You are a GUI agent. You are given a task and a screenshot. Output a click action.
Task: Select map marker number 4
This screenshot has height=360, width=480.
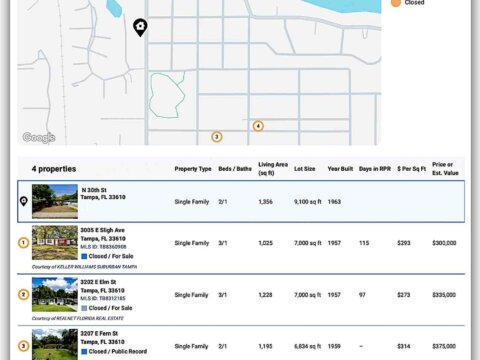point(258,126)
